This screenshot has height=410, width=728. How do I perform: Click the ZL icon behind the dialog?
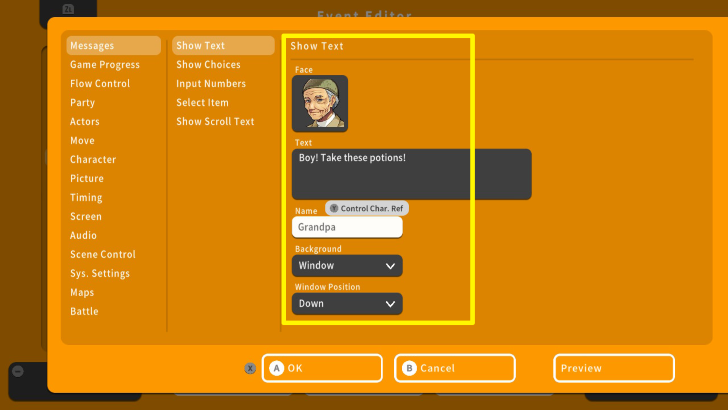(x=68, y=8)
